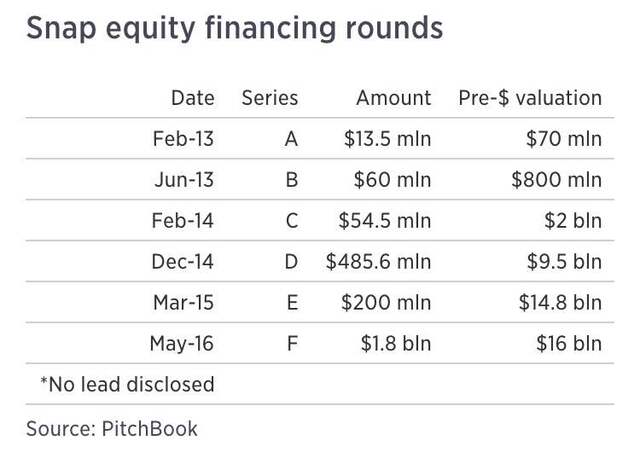Select the Pre-$ valuation column header
The image size is (640, 458).
click(530, 98)
